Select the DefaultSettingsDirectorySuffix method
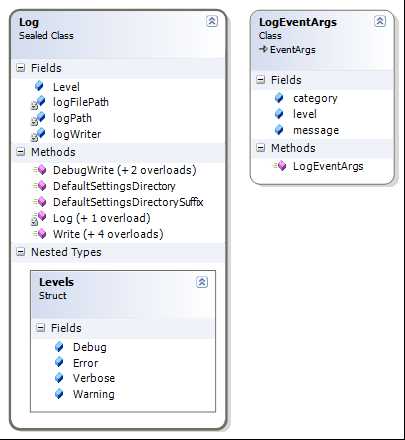Screen dimensions: 405x440 point(128,202)
